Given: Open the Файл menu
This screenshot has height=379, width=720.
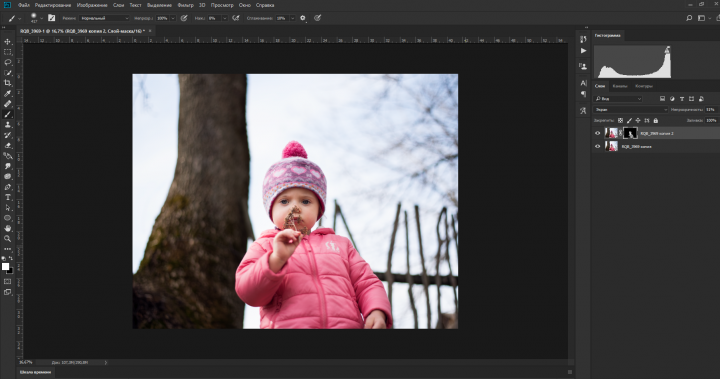Looking at the screenshot, I should tap(23, 5).
